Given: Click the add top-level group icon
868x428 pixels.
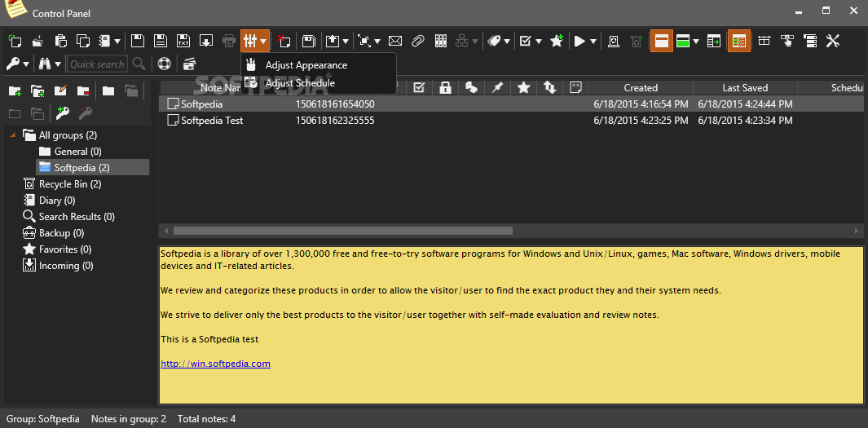Looking at the screenshot, I should pos(15,90).
